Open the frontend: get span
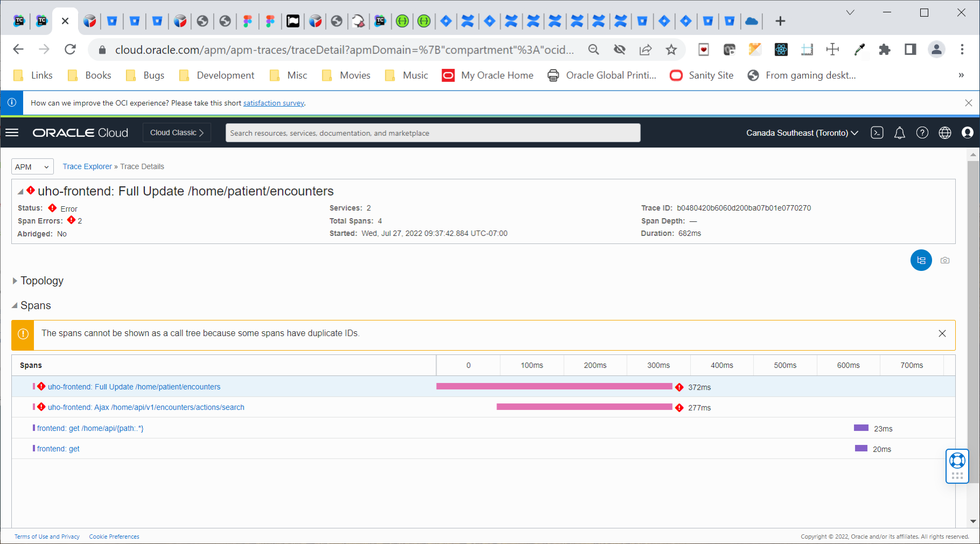 tap(58, 449)
